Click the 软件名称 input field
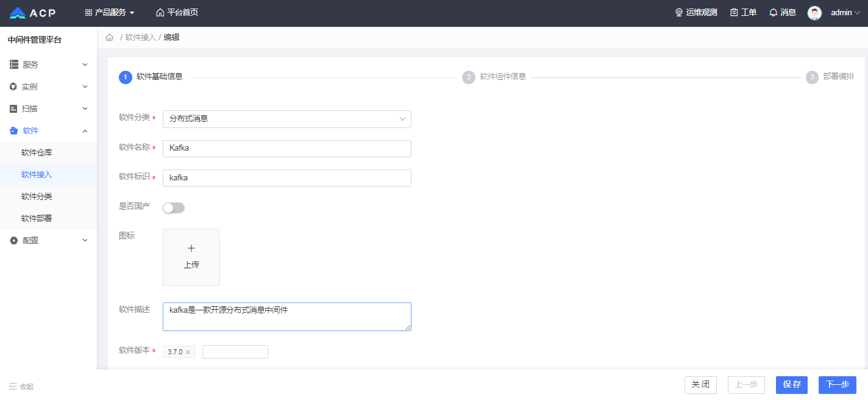Viewport: 868px width, 400px height. tap(287, 149)
